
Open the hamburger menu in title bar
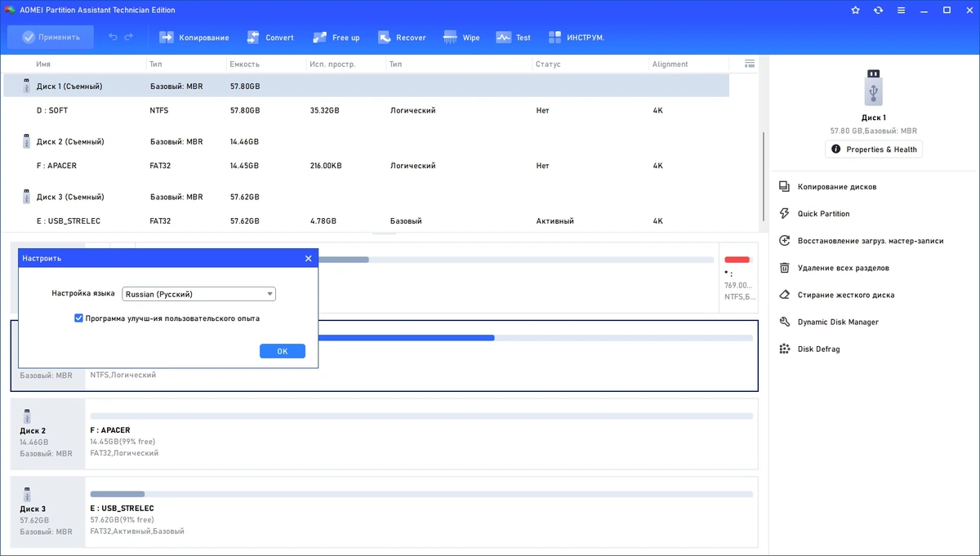(901, 10)
